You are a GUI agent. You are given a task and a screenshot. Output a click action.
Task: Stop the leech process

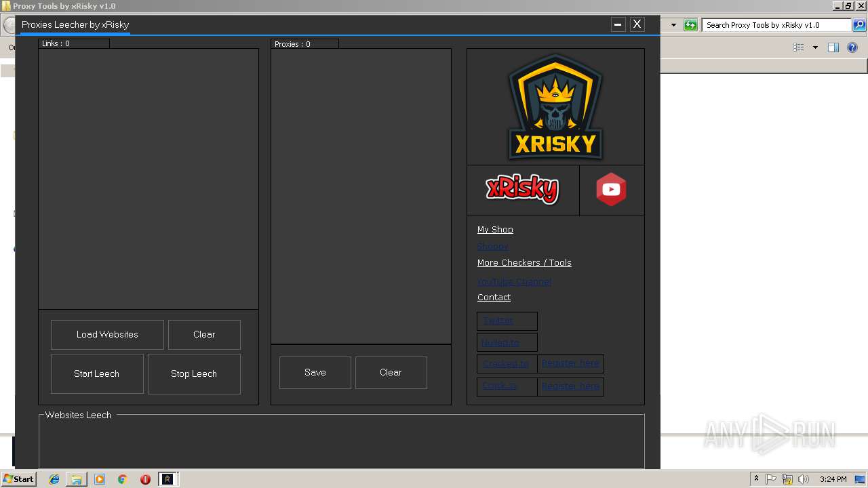(194, 373)
